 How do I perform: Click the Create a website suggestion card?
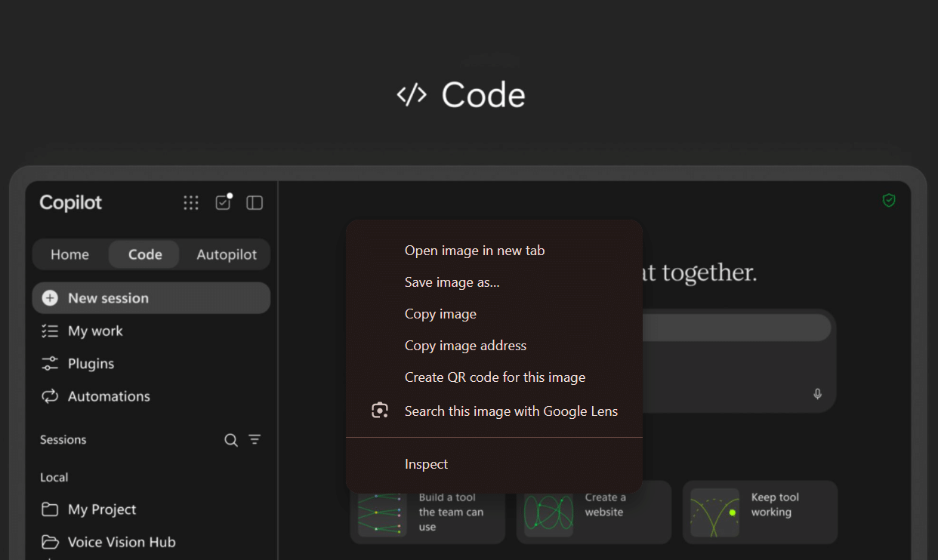[594, 512]
